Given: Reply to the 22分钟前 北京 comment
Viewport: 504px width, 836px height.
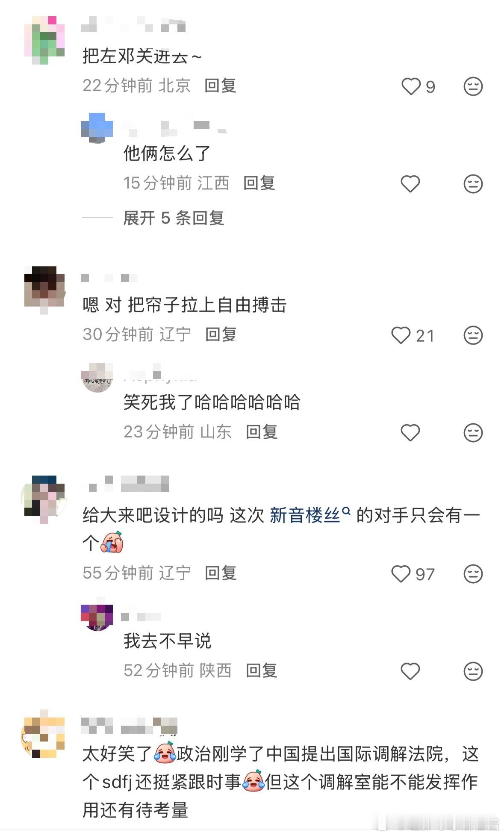Looking at the screenshot, I should click(x=220, y=86).
